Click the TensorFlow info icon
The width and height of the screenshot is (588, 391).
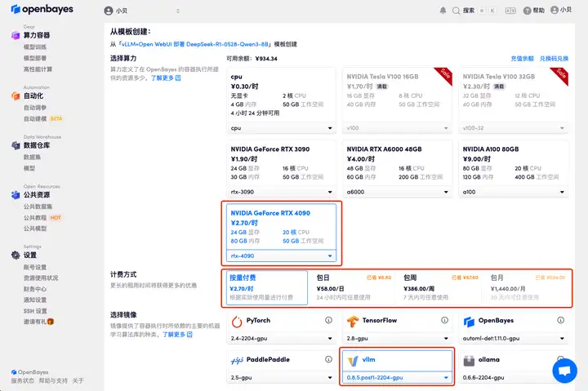point(444,320)
